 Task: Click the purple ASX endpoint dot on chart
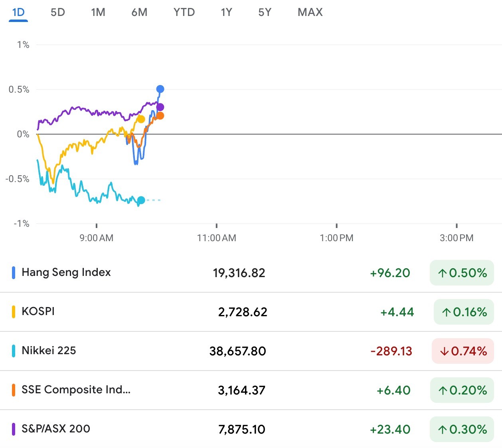click(160, 107)
